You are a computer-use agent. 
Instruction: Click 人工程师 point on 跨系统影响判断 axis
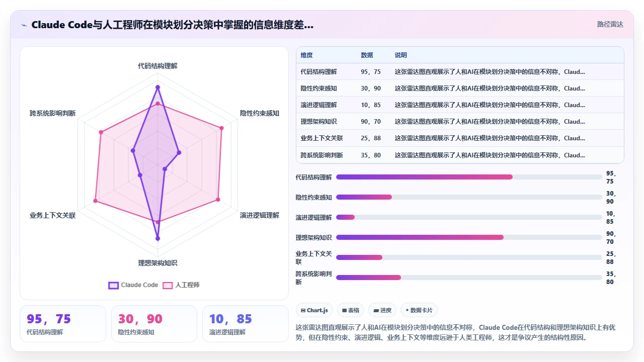(x=101, y=132)
